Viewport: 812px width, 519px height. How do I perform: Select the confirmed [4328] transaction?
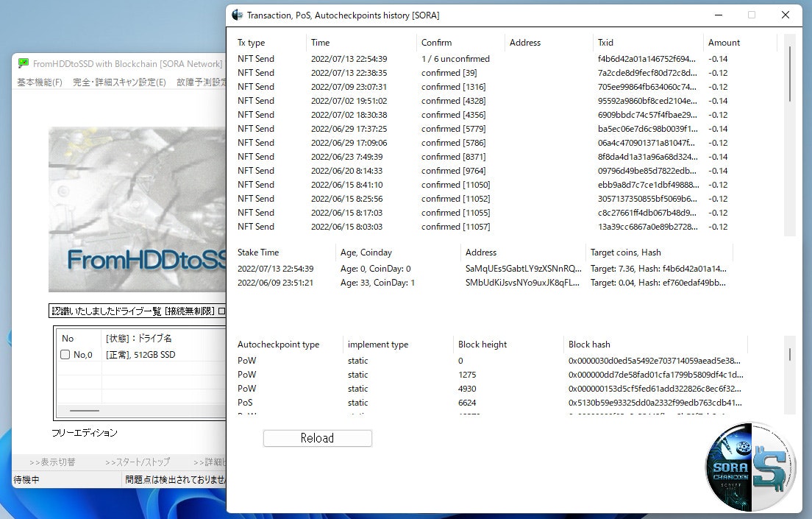click(505, 101)
